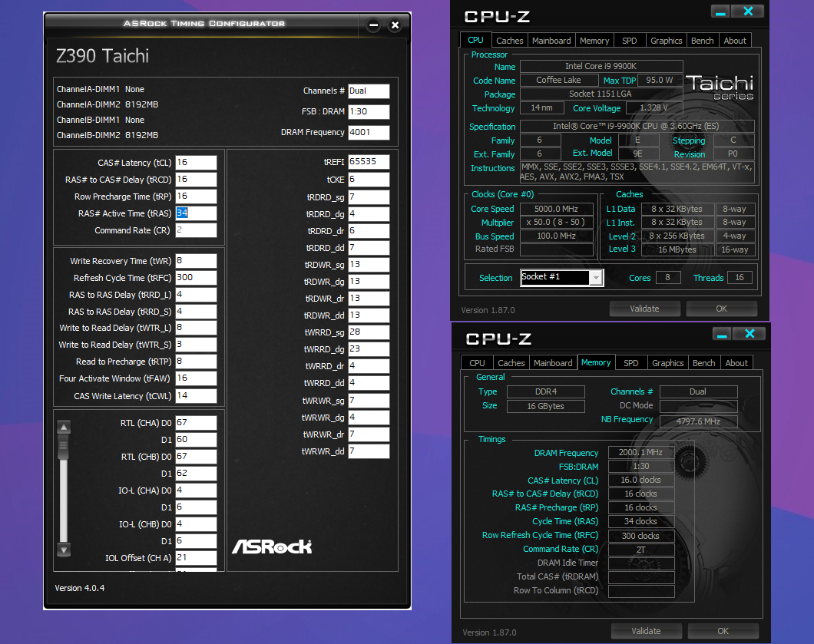
Task: Open Mainboard tab in upper CPU-Z window
Action: [x=551, y=41]
